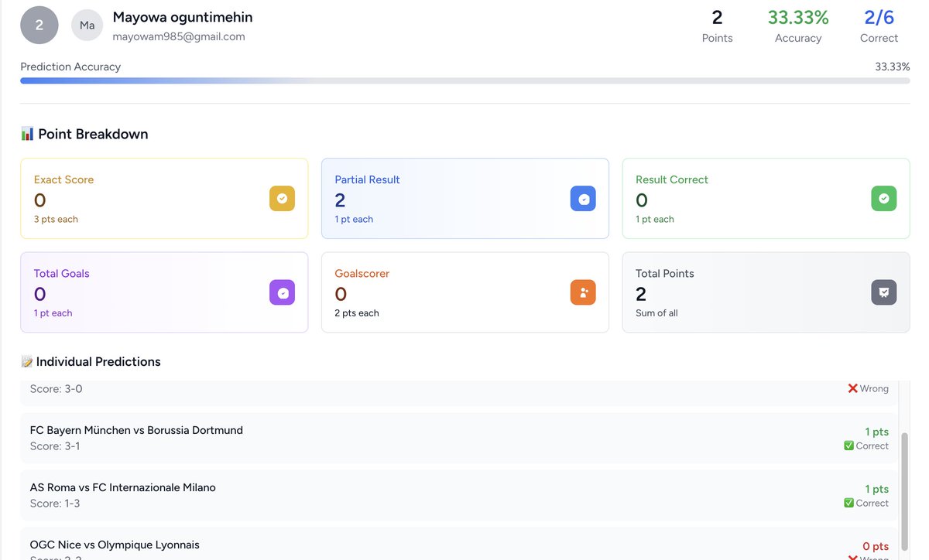
Task: Click the Ma avatar circle
Action: point(87,26)
